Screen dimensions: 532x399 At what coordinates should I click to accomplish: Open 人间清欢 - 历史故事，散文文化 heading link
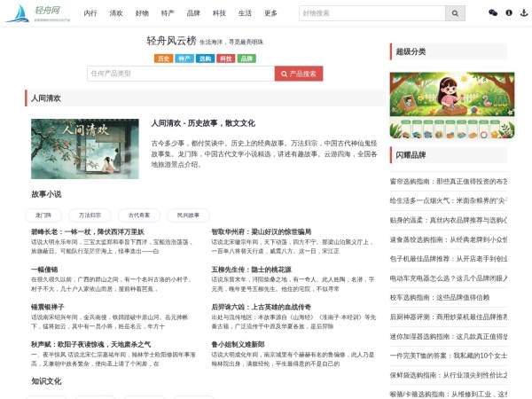pyautogui.click(x=203, y=123)
